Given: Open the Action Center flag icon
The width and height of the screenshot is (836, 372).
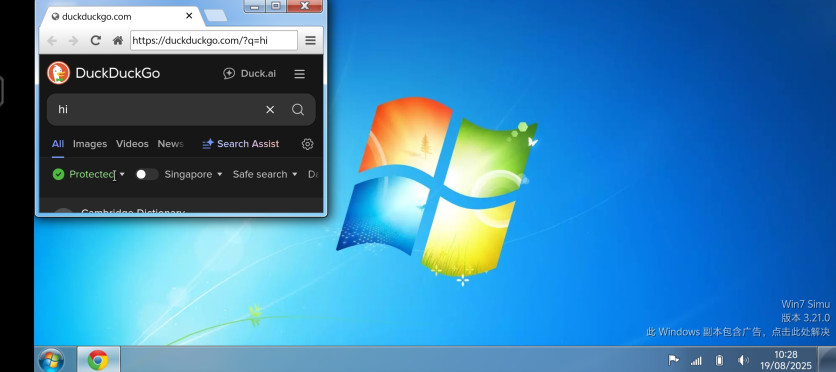Looking at the screenshot, I should (x=674, y=360).
